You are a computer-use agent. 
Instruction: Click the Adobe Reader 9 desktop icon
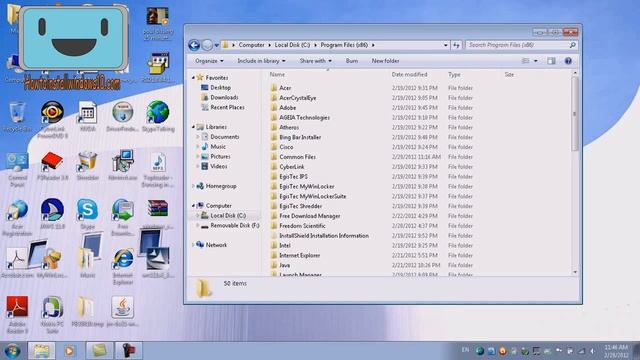[17, 315]
